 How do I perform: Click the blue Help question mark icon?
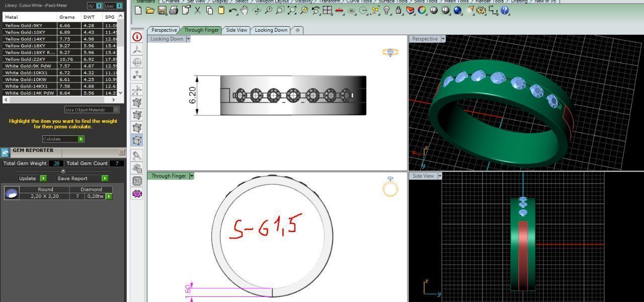505,10
